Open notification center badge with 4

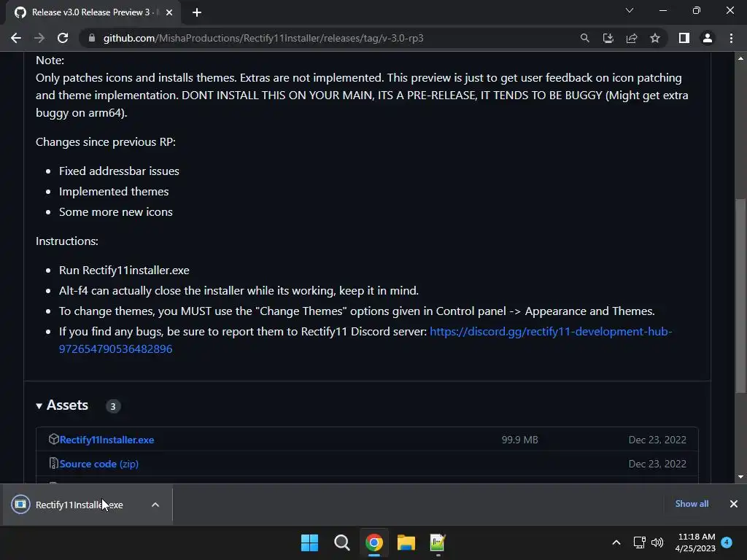pos(727,542)
